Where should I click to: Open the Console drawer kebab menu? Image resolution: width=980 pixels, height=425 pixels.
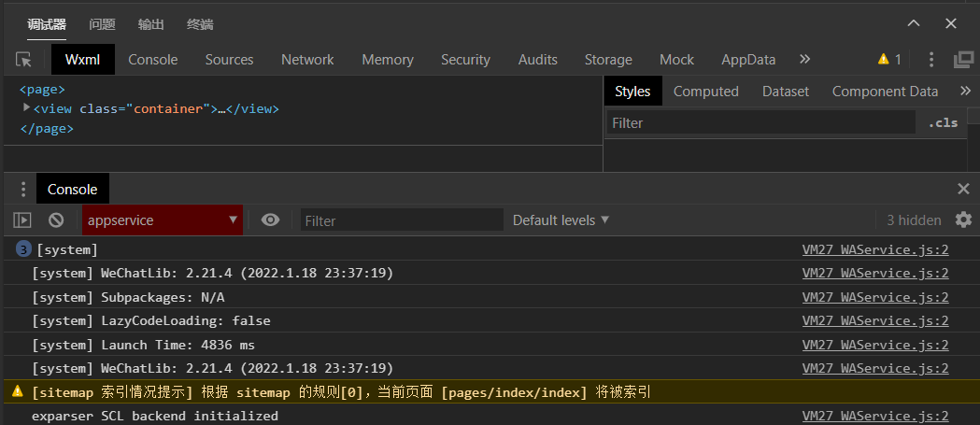[x=23, y=189]
